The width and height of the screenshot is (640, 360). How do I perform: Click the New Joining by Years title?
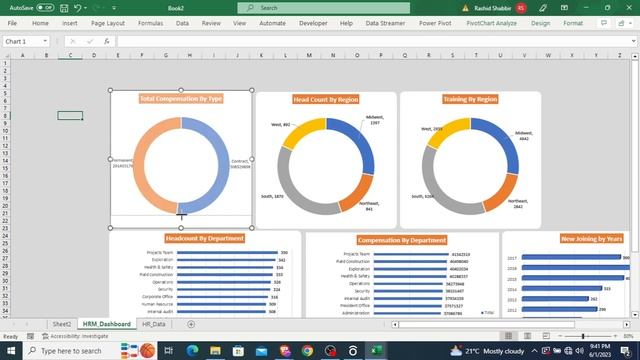pyautogui.click(x=591, y=239)
